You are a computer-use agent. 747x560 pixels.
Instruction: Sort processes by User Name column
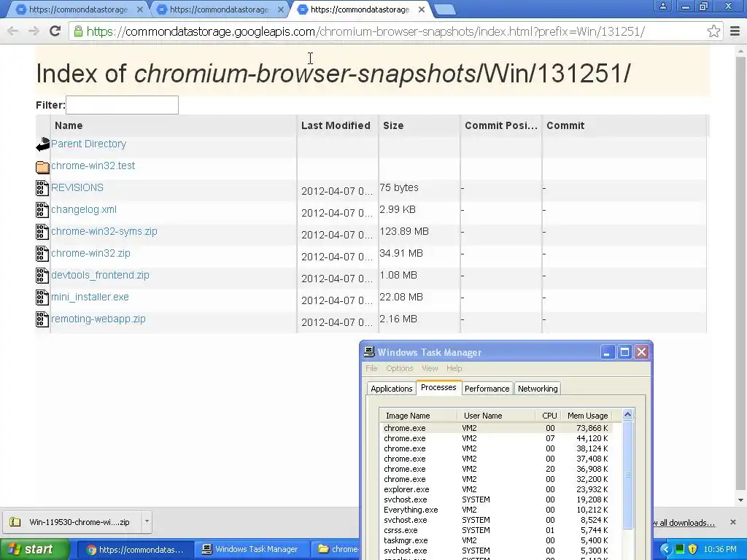coord(496,416)
